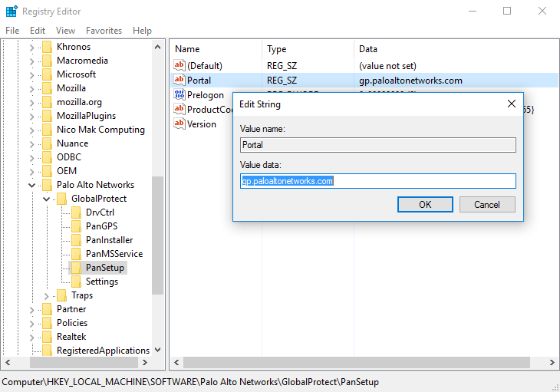Expand the Nico Mak Computing key

pos(31,130)
